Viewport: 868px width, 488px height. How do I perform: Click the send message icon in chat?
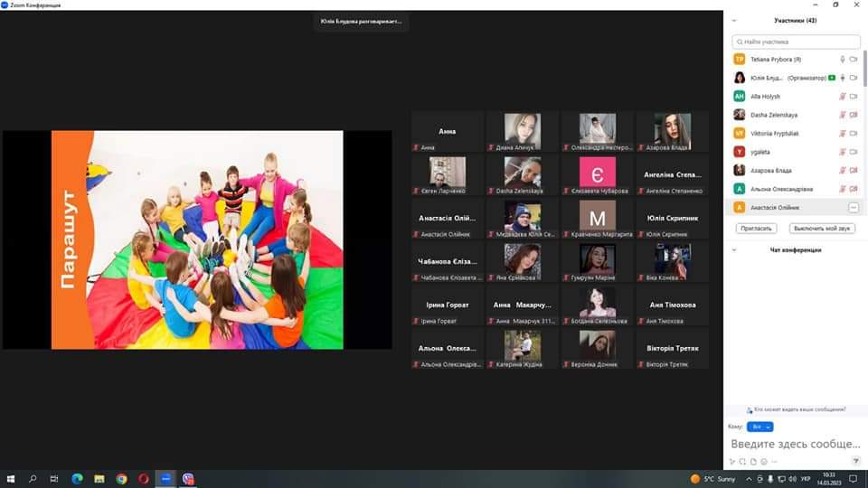(855, 461)
